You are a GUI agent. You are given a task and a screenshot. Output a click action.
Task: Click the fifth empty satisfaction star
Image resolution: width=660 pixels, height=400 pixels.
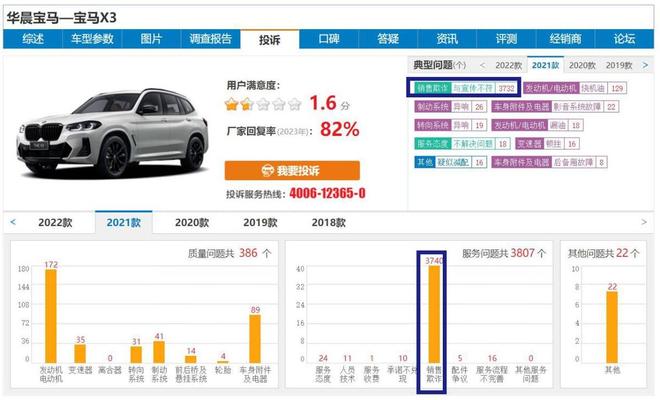tap(295, 104)
